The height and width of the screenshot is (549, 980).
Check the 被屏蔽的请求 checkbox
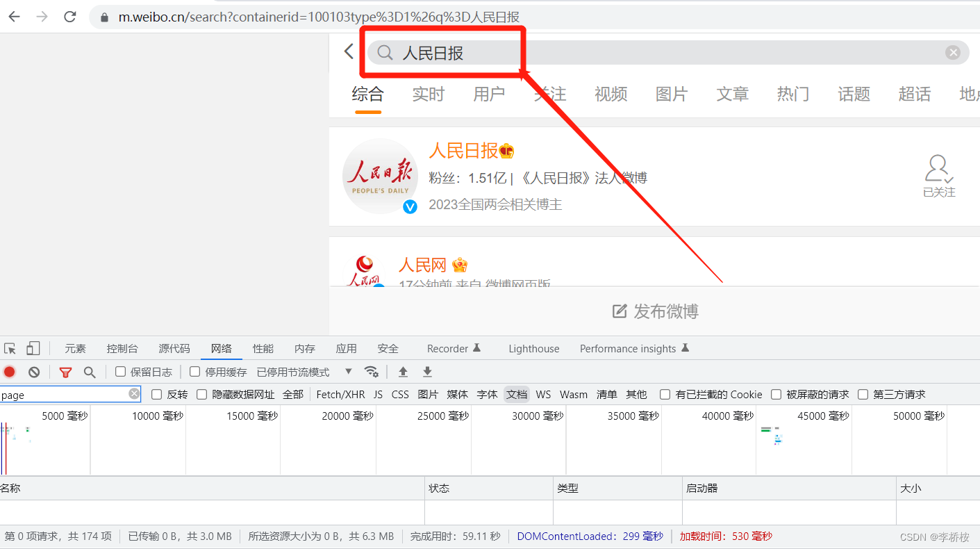[776, 394]
